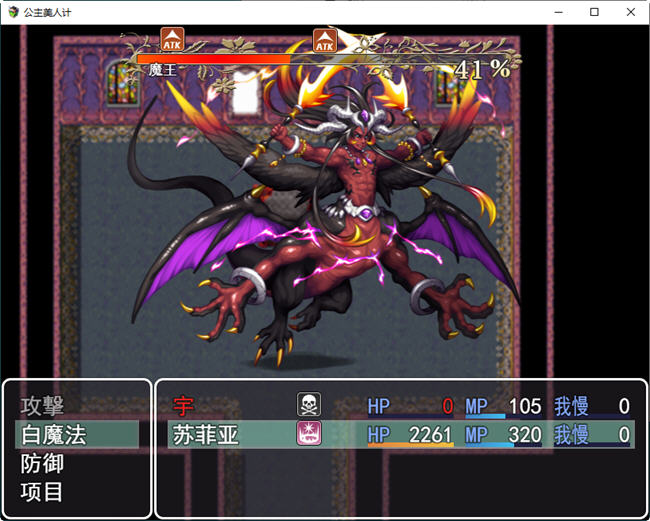
Task: Click the game icon in title bar
Action: pos(12,12)
